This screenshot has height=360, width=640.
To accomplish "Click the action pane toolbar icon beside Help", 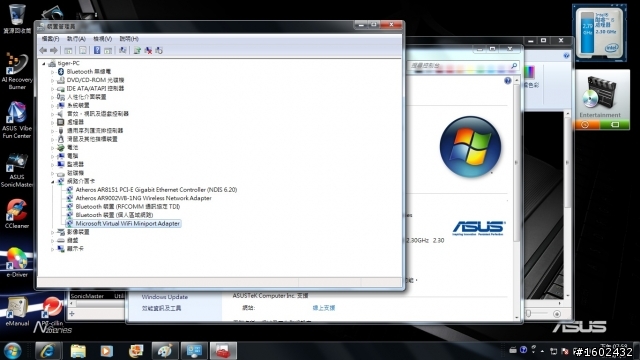I will (x=108, y=50).
